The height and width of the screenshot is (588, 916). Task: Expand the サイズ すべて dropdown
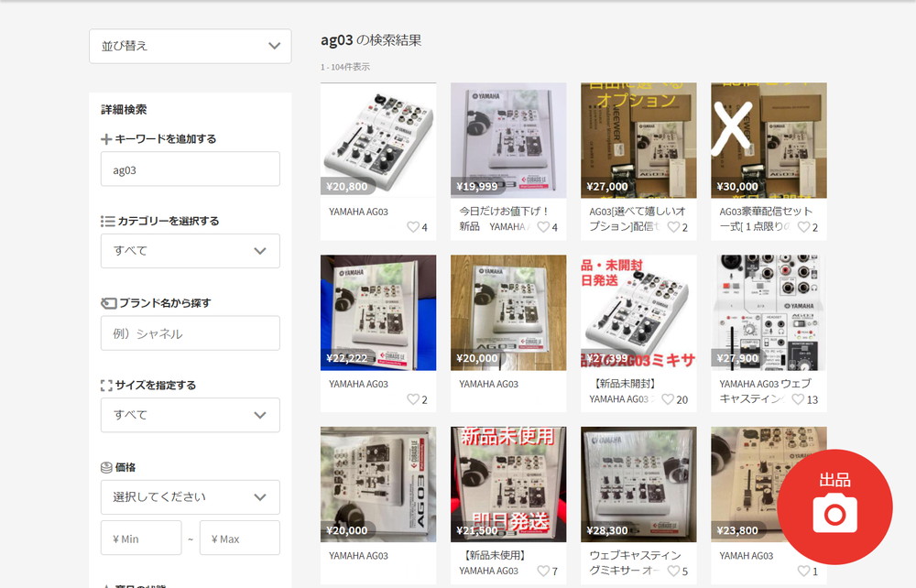pyautogui.click(x=190, y=415)
